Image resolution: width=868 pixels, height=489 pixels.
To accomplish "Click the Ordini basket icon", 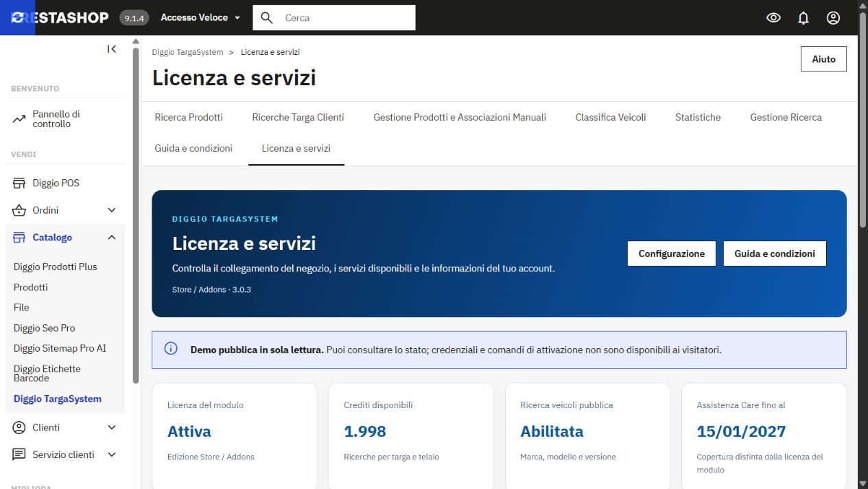I will (x=19, y=210).
